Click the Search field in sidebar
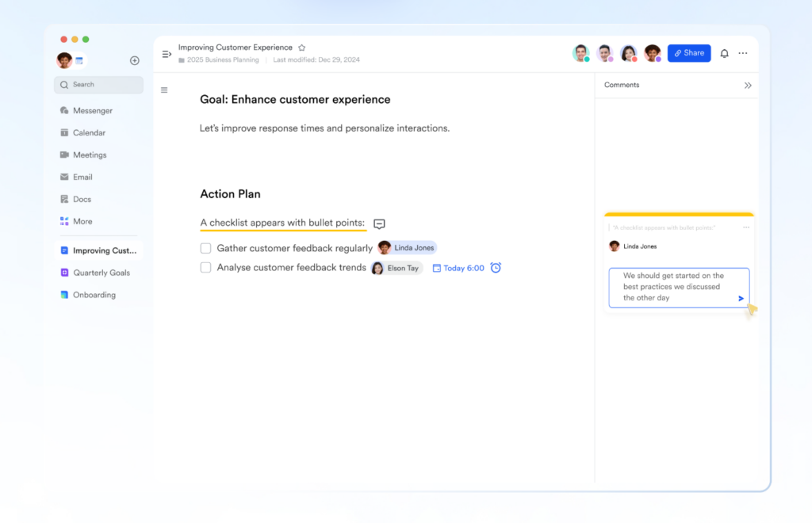This screenshot has height=523, width=812. coord(98,85)
